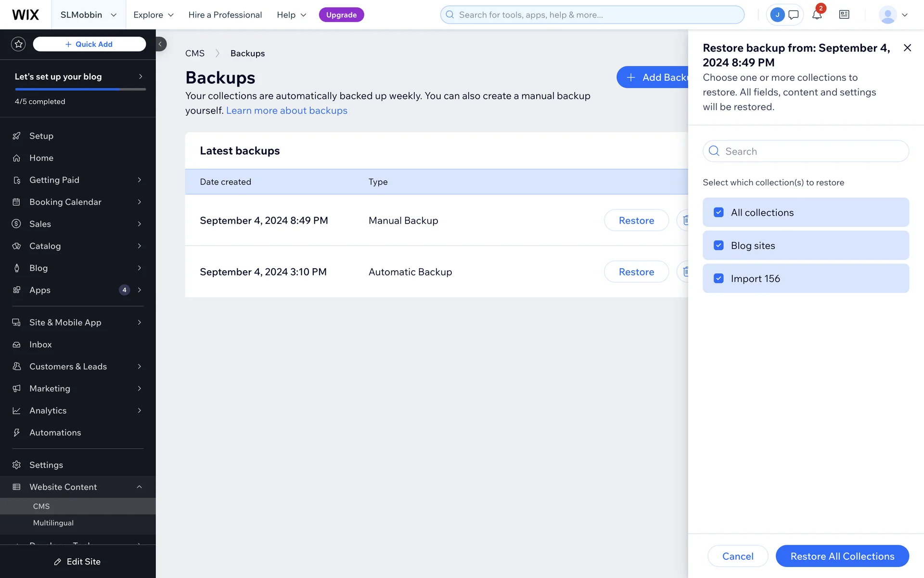Image resolution: width=924 pixels, height=578 pixels.
Task: Close the Restore backup panel
Action: click(x=907, y=48)
